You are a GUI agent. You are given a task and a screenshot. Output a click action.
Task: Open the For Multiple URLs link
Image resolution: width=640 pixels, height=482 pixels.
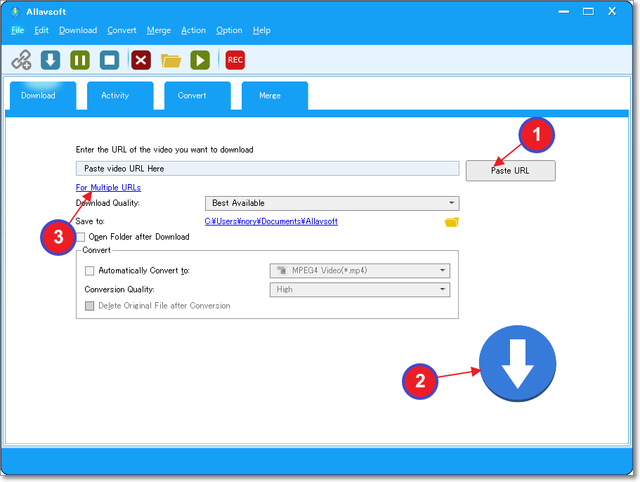[108, 188]
